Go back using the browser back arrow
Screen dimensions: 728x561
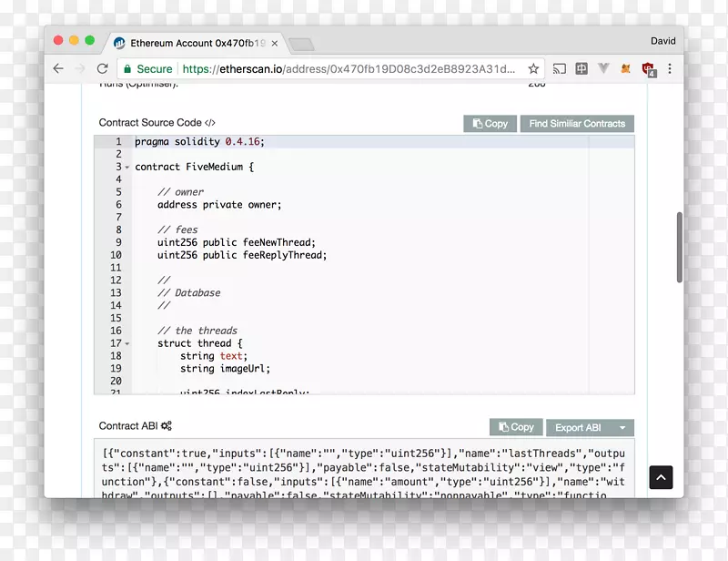tap(58, 68)
